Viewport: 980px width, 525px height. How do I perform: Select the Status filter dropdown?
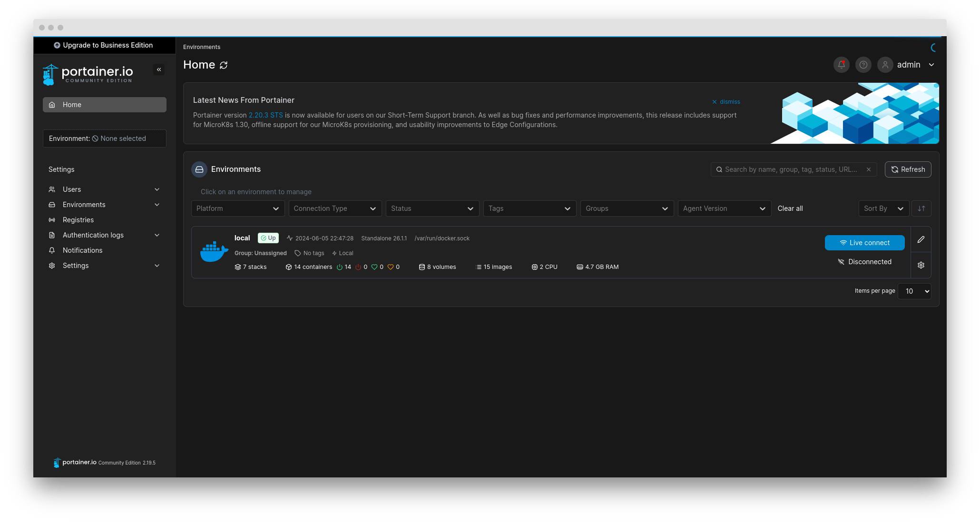coord(431,208)
